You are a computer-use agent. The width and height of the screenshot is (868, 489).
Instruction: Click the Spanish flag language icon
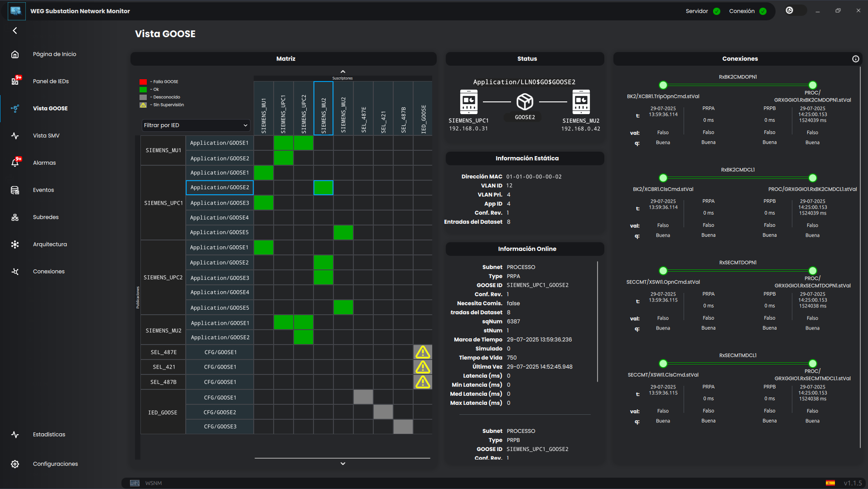(830, 483)
